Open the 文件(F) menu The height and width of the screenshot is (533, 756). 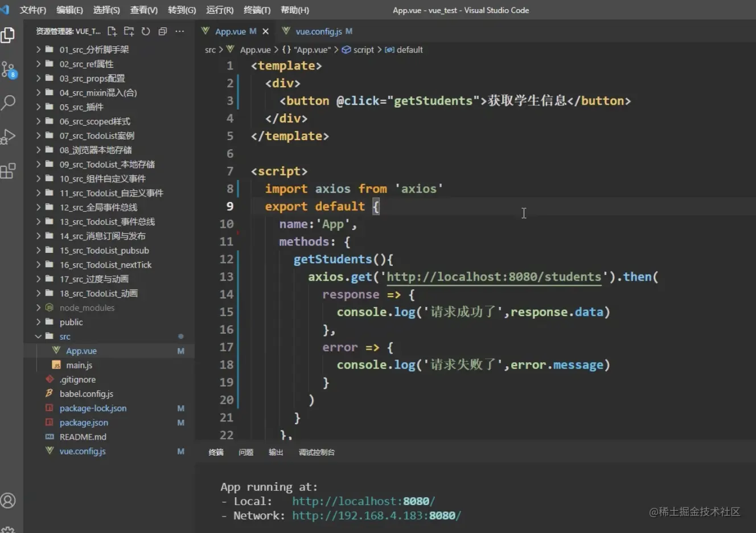click(33, 10)
